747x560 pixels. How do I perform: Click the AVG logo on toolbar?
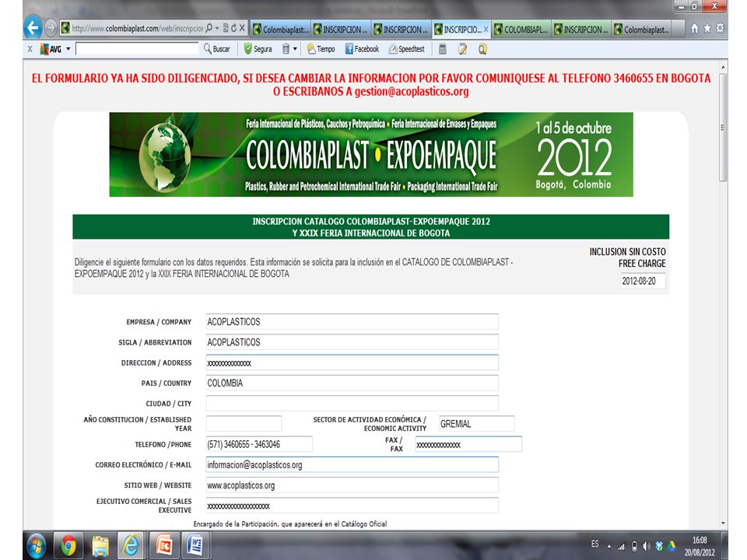click(51, 48)
